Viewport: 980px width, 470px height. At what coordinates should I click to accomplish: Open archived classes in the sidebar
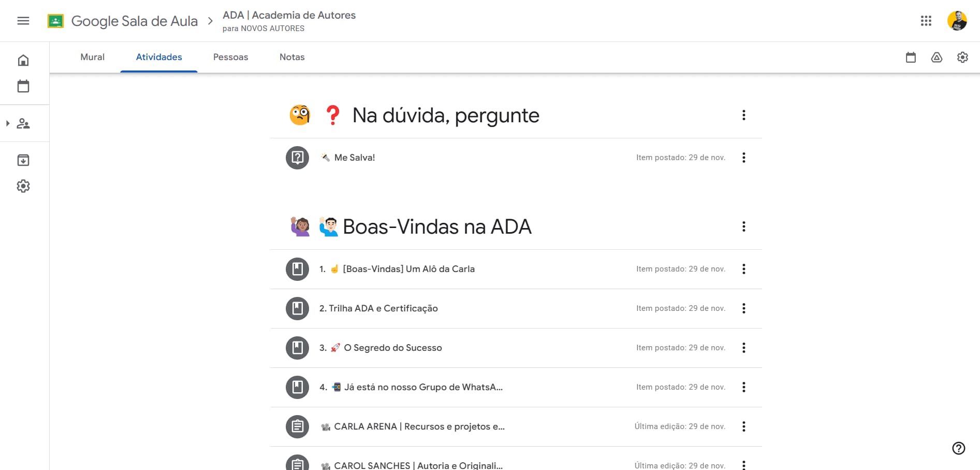[23, 160]
